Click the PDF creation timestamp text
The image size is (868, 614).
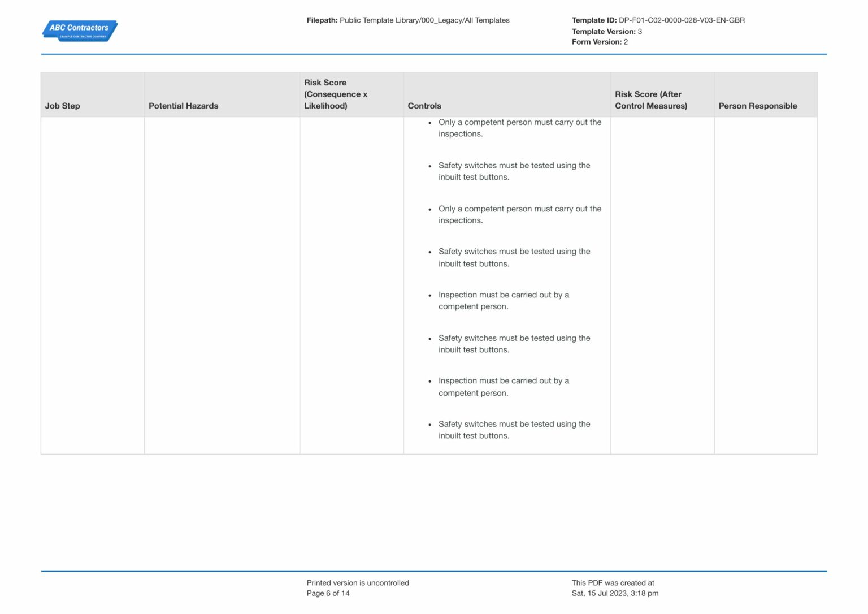pyautogui.click(x=615, y=593)
